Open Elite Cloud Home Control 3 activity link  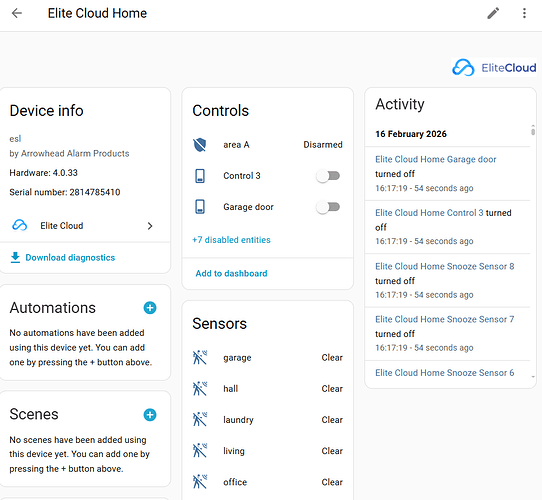point(429,213)
